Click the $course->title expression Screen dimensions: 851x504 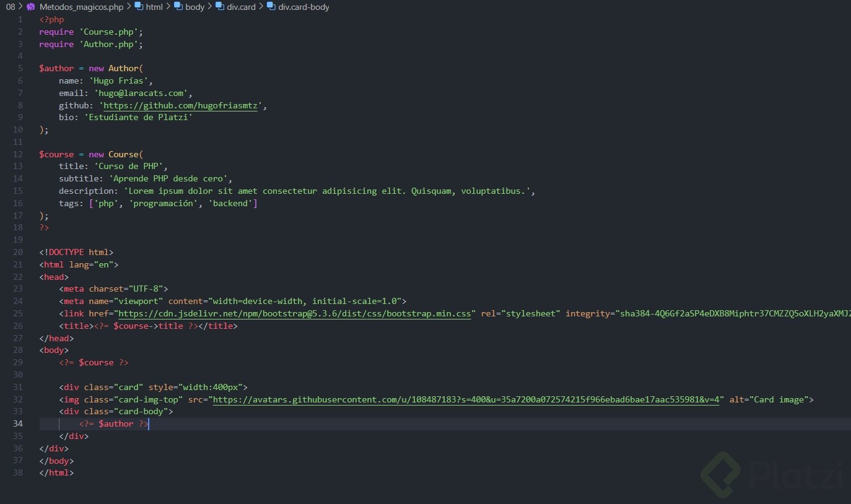148,326
